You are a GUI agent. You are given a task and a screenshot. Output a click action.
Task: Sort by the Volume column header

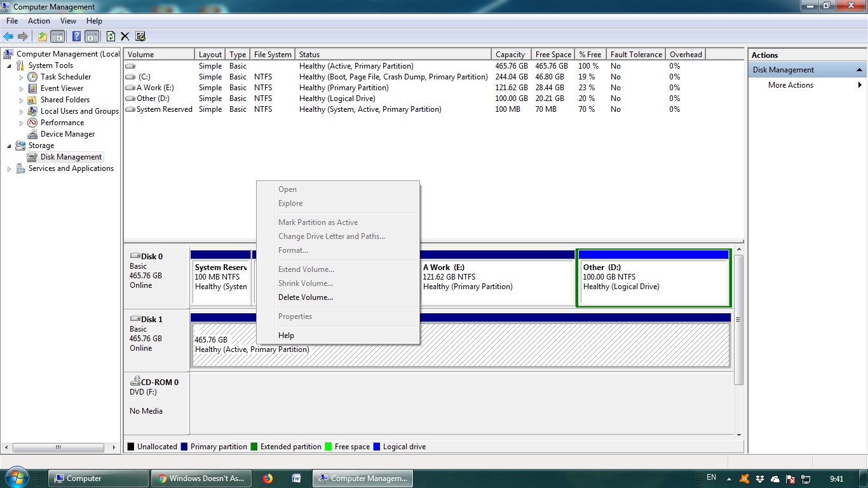click(x=159, y=55)
